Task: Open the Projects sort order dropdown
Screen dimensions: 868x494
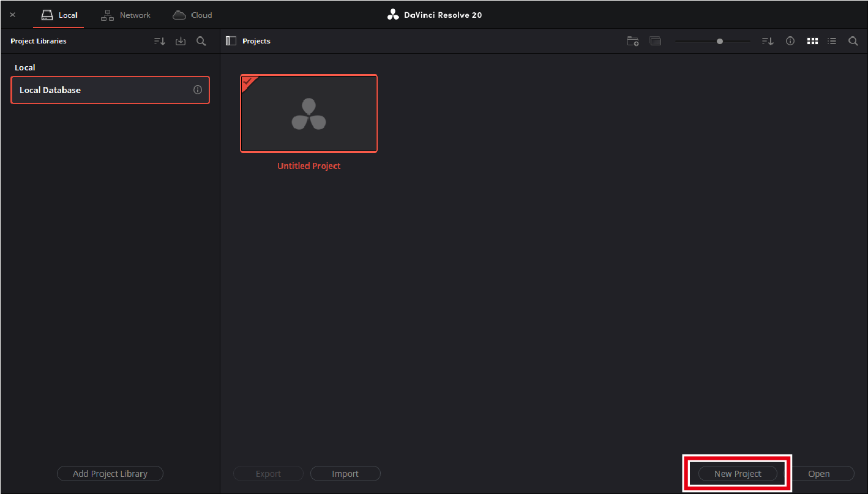Action: click(x=768, y=41)
